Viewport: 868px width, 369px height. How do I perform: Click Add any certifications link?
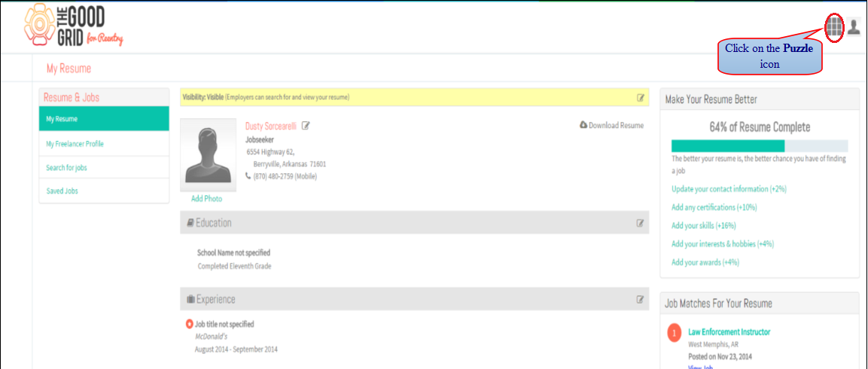pyautogui.click(x=714, y=207)
